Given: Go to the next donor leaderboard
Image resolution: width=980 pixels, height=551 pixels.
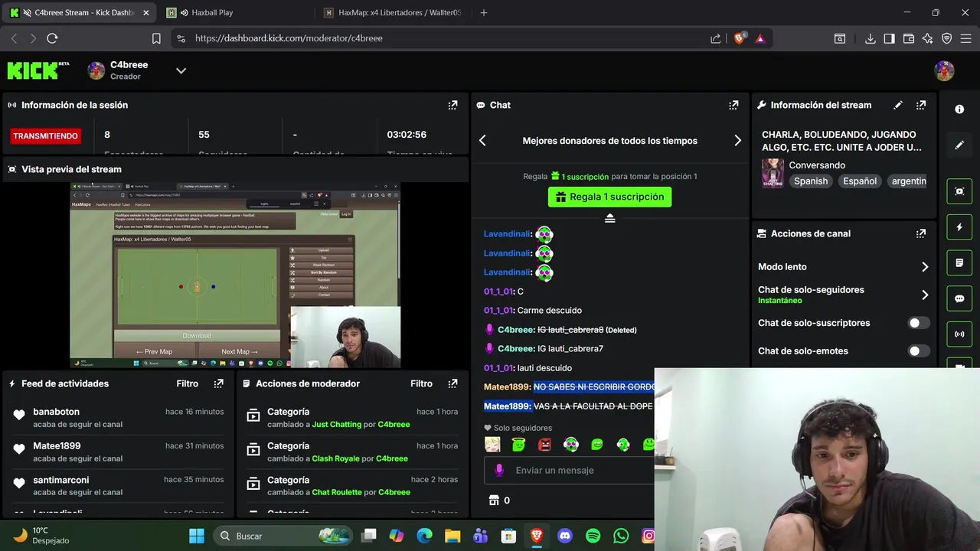Looking at the screenshot, I should click(737, 140).
